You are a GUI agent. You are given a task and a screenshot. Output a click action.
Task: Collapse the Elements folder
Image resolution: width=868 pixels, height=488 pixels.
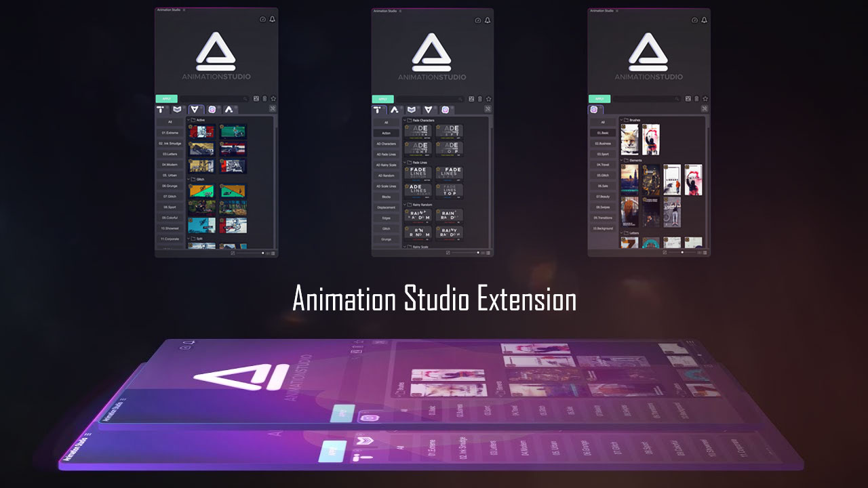(620, 160)
